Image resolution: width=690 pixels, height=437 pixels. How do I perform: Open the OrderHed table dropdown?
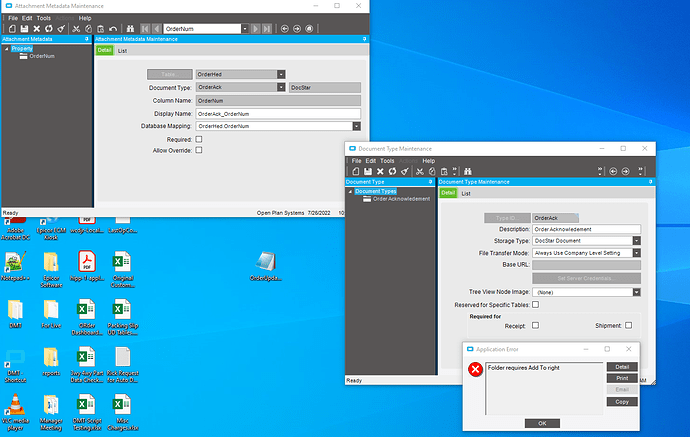click(x=281, y=74)
